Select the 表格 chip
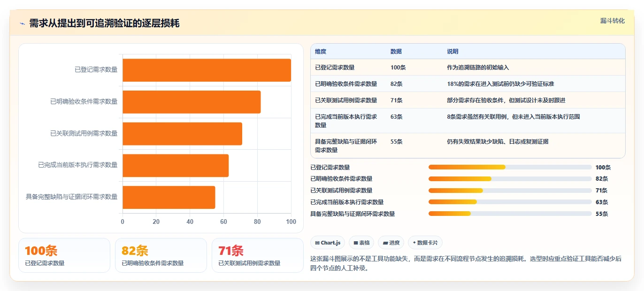The width and height of the screenshot is (644, 291). pos(361,243)
